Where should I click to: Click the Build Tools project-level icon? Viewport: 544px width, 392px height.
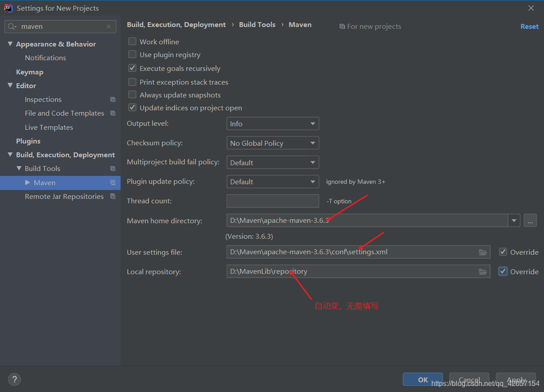click(x=113, y=169)
